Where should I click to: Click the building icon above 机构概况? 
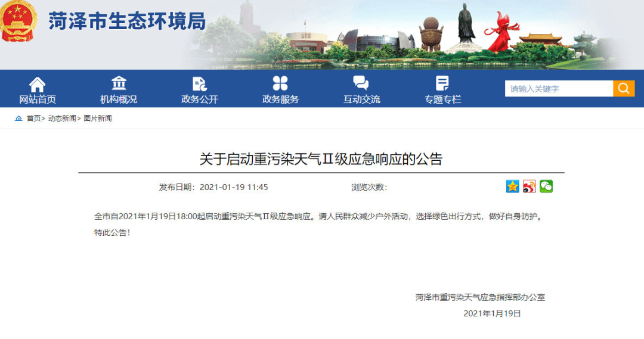coord(119,83)
